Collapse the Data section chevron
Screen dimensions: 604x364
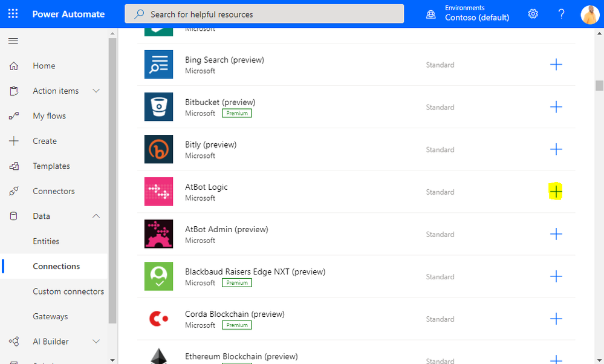pos(96,216)
